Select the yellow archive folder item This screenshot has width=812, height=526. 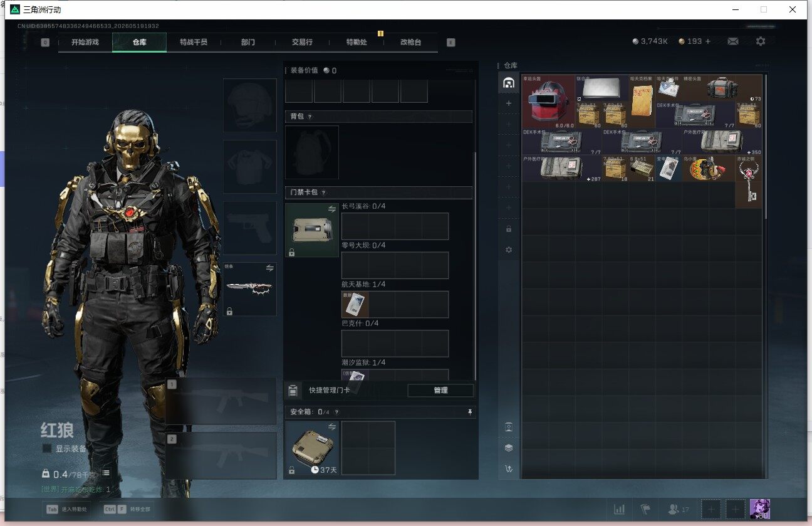(x=642, y=102)
